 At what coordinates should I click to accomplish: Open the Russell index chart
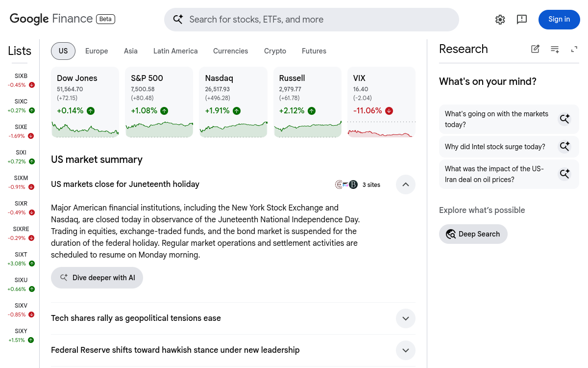pyautogui.click(x=307, y=102)
